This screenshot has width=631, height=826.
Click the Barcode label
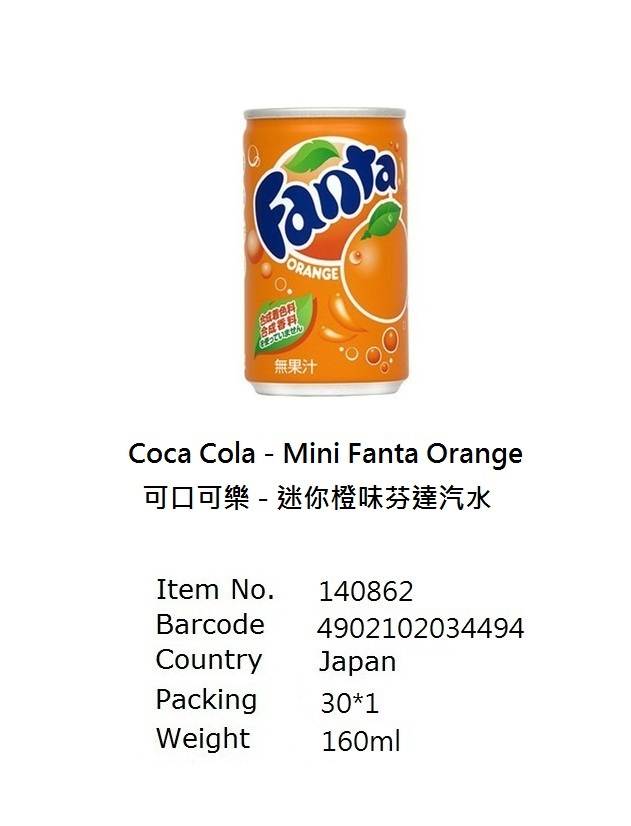[x=210, y=625]
